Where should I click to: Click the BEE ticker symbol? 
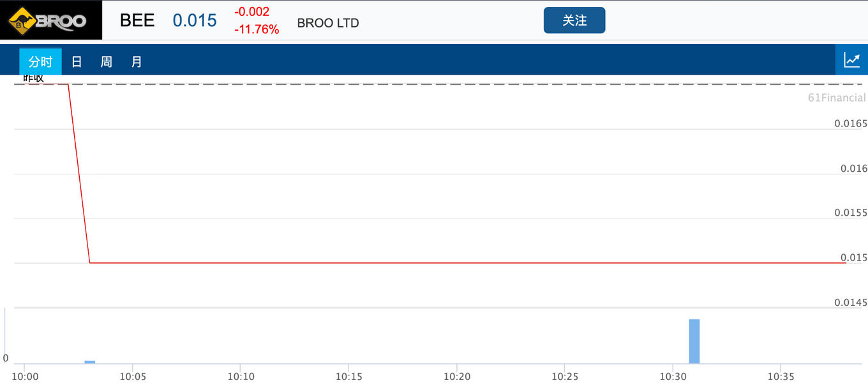point(137,20)
